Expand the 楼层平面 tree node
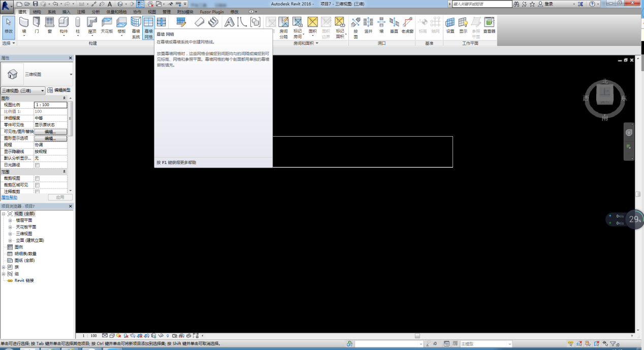This screenshot has height=350, width=644. click(x=10, y=220)
